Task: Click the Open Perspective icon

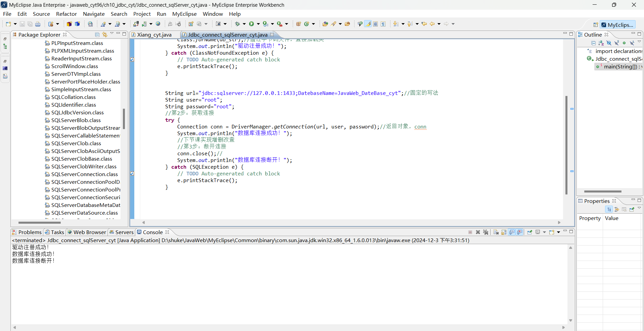Action: click(596, 24)
